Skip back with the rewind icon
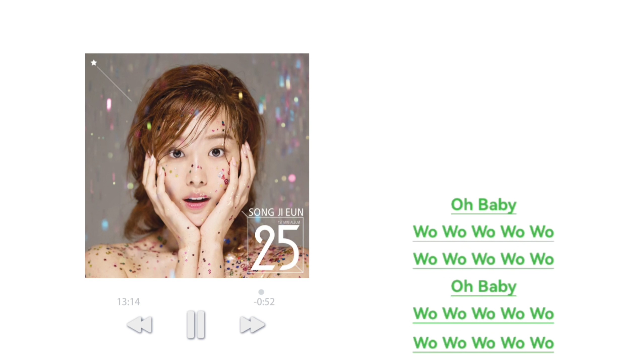 coord(140,325)
